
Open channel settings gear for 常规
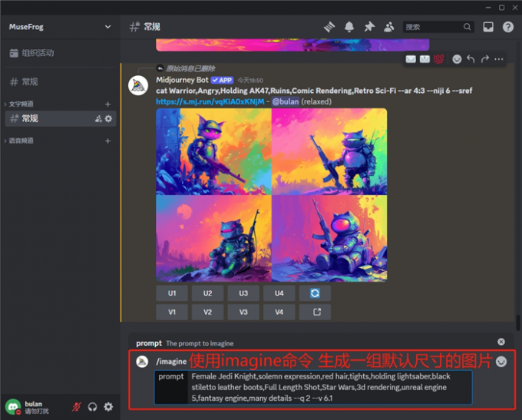[x=108, y=118]
